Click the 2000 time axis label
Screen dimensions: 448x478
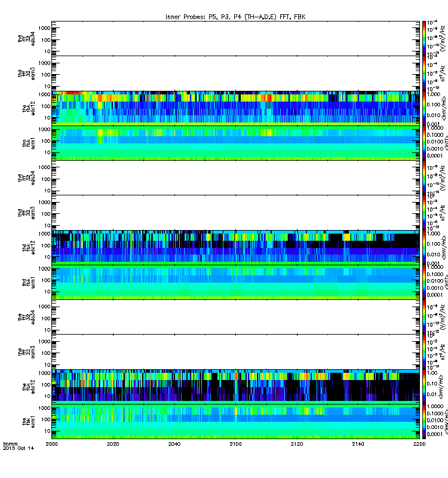(x=51, y=444)
